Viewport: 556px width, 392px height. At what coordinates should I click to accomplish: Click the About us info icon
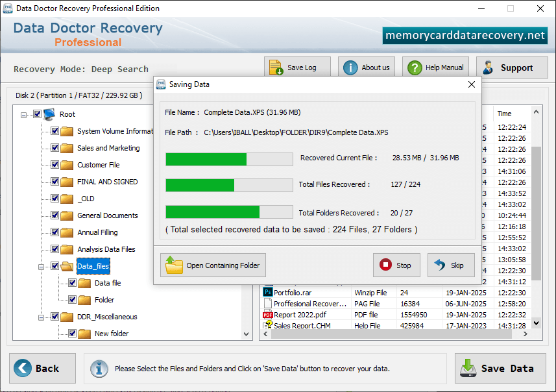(x=350, y=67)
